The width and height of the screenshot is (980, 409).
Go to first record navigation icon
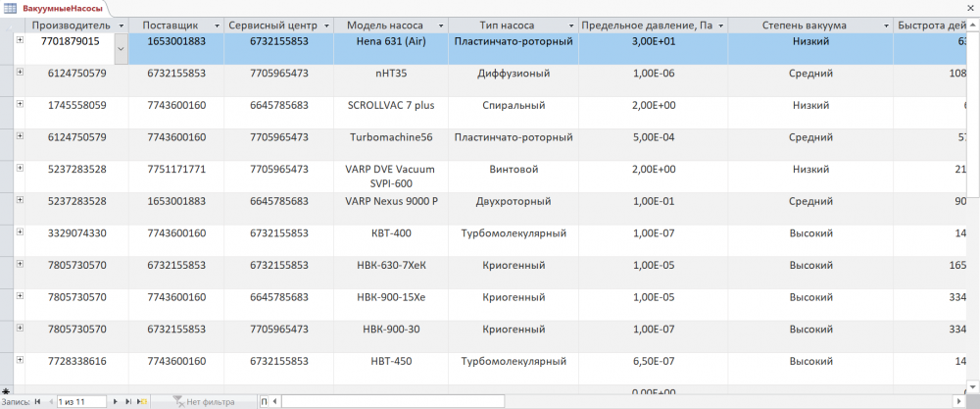37,402
